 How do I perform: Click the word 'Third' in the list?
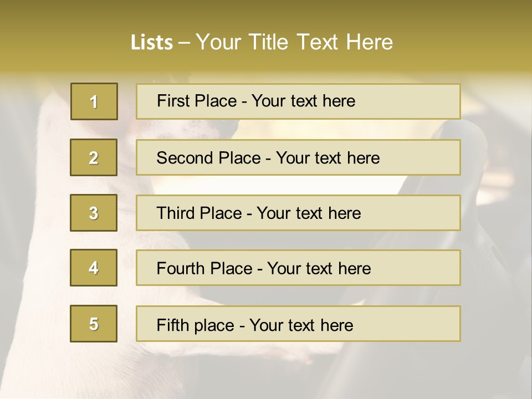pyautogui.click(x=176, y=213)
